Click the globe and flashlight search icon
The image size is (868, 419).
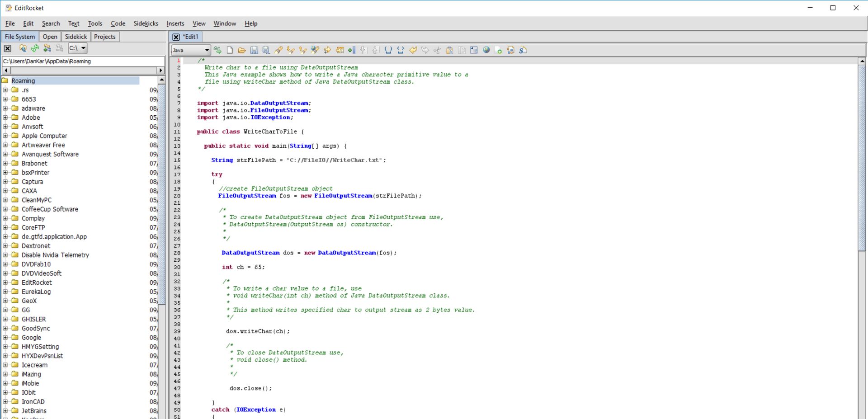(315, 50)
